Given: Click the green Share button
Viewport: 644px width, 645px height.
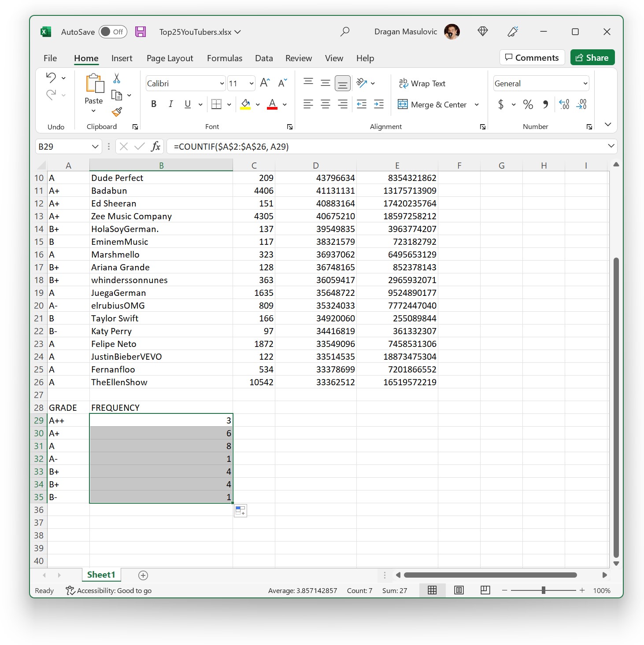Looking at the screenshot, I should point(592,57).
